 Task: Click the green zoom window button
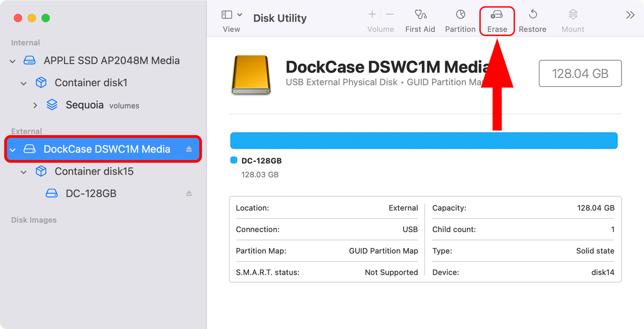pos(46,18)
